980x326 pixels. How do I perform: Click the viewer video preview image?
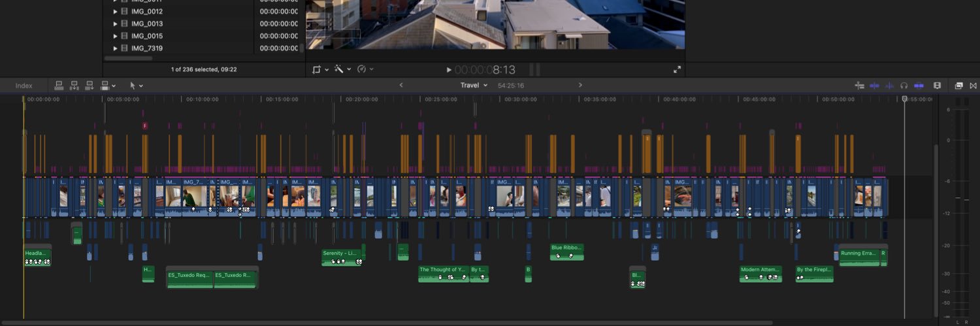(495, 24)
